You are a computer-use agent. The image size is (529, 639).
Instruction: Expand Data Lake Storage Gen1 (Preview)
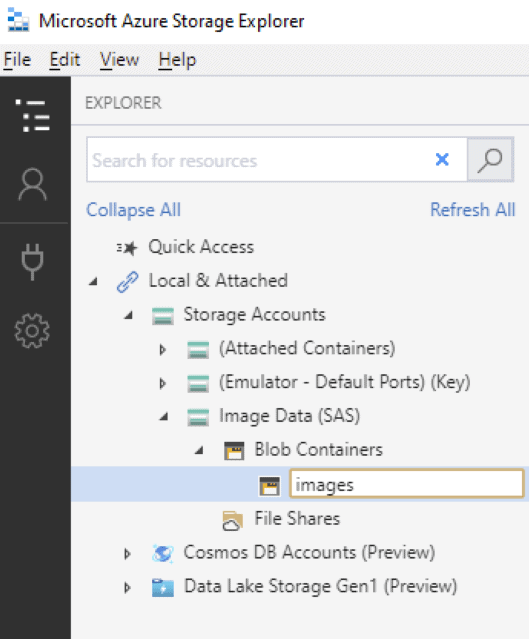click(x=127, y=588)
